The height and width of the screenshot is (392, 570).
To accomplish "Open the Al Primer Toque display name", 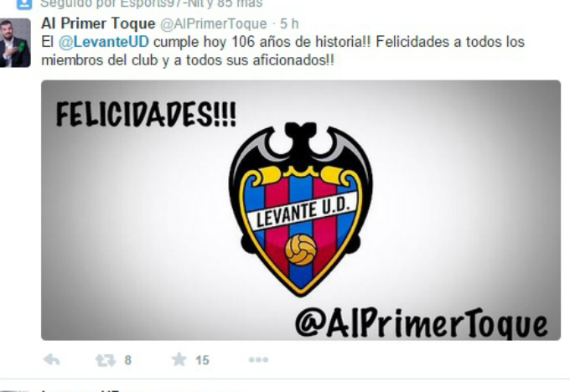I will (98, 23).
